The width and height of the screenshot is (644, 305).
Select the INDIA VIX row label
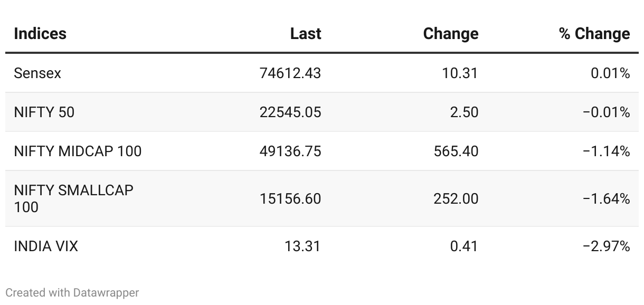pos(46,246)
